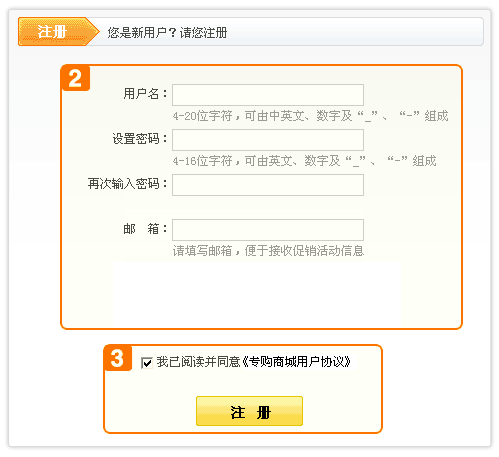Viewport: 499px width, 457px height.
Task: Focus the 再次输入密码 input field
Action: point(268,185)
